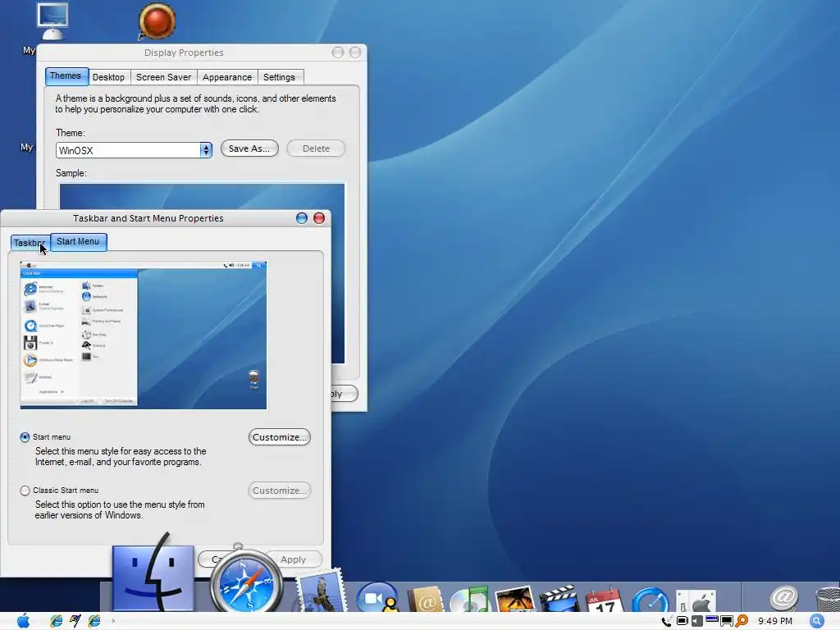Close Taskbar Properties with red button

point(319,218)
